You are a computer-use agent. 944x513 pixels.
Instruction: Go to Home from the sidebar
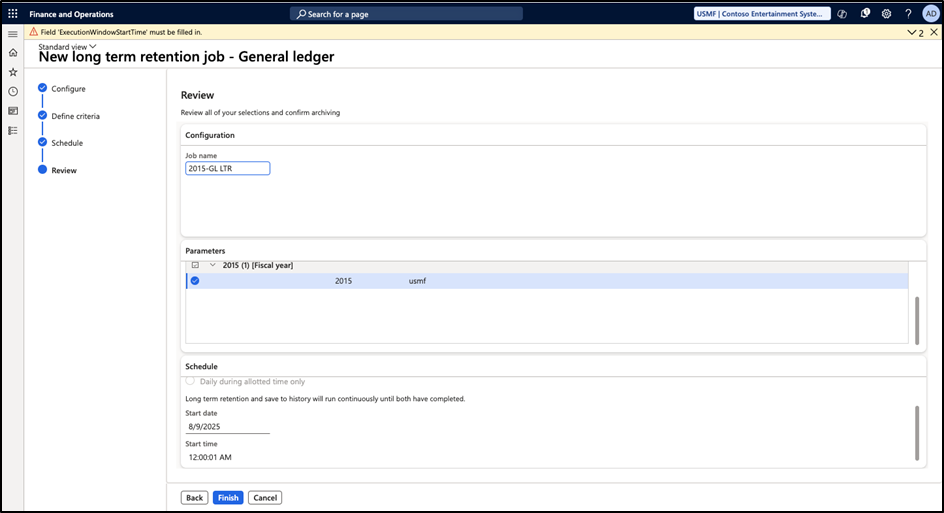[13, 53]
